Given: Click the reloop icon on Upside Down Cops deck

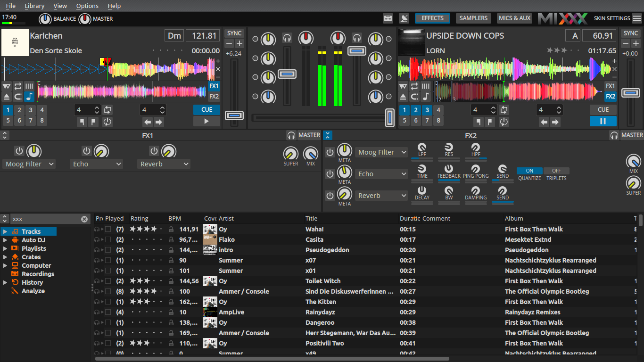Looking at the screenshot, I should (x=504, y=122).
